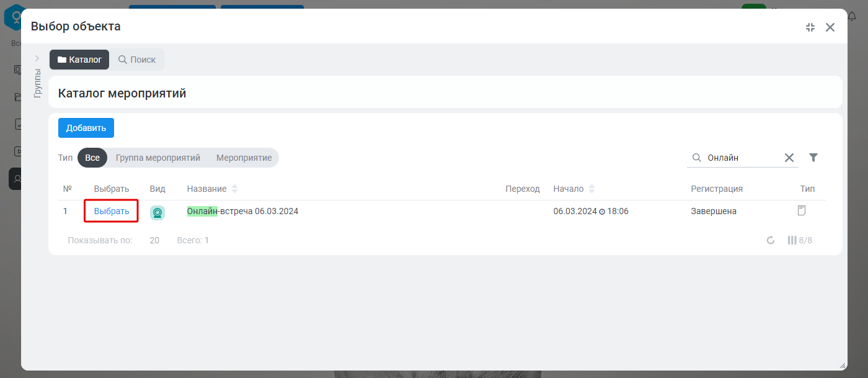The image size is (868, 378).
Task: Sort by the Название column
Action: [x=212, y=189]
